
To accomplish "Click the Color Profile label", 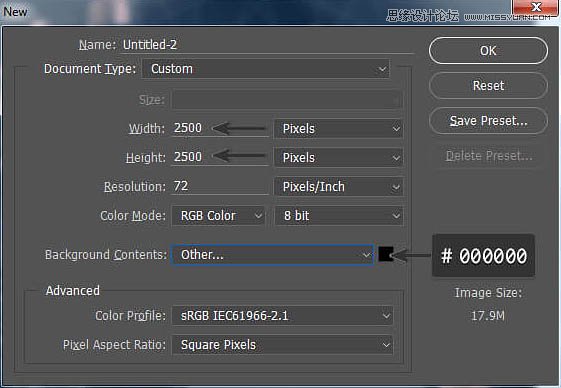I will click(x=131, y=316).
